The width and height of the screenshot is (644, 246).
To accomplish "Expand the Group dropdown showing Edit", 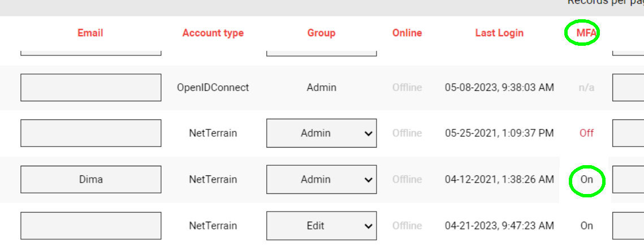I will point(321,226).
